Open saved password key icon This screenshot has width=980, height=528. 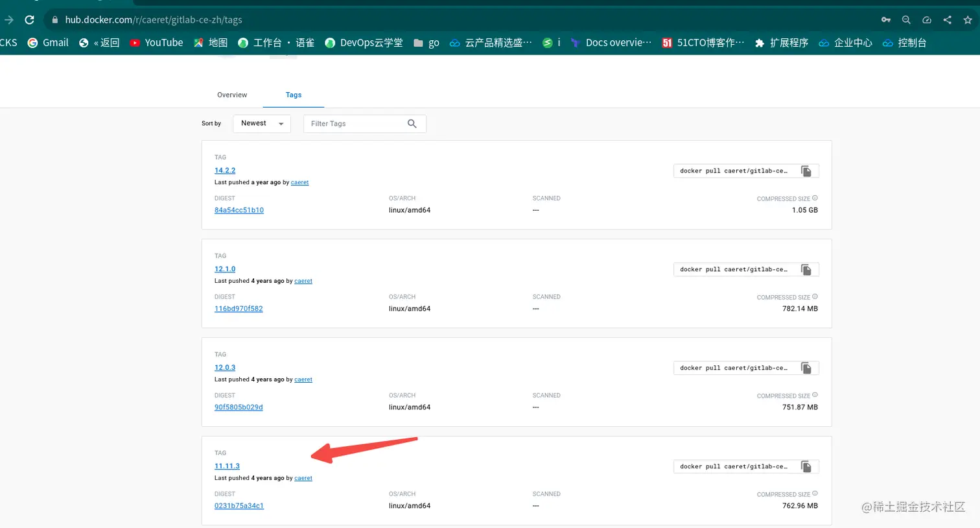click(886, 20)
